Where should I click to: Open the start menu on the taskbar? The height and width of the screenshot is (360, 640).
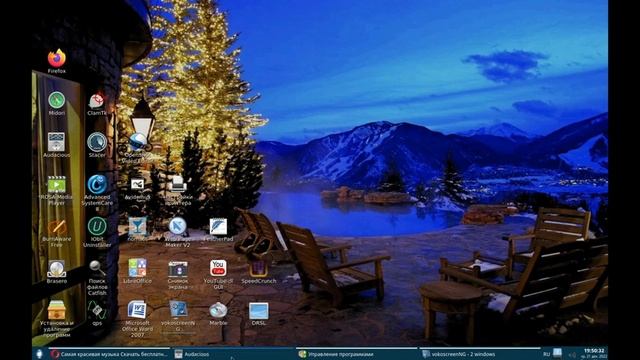[x=40, y=354]
